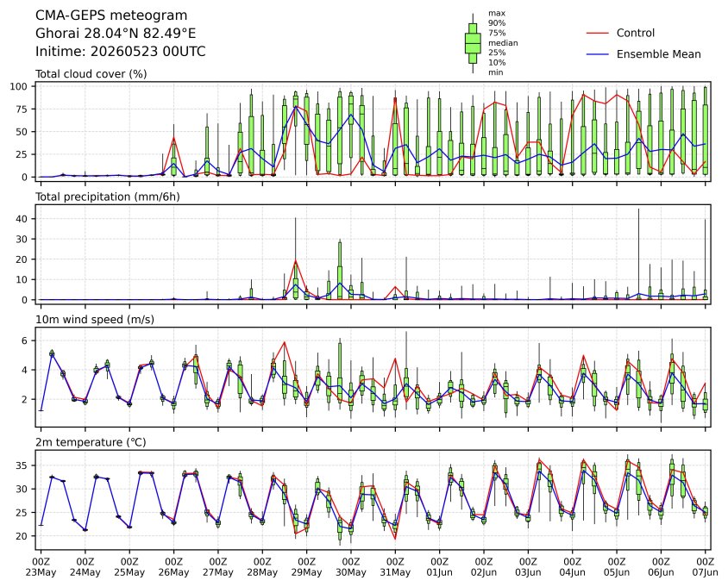This screenshot has width=728, height=587.
Task: Click the blue Ensemble Mean legend line
Action: click(597, 54)
